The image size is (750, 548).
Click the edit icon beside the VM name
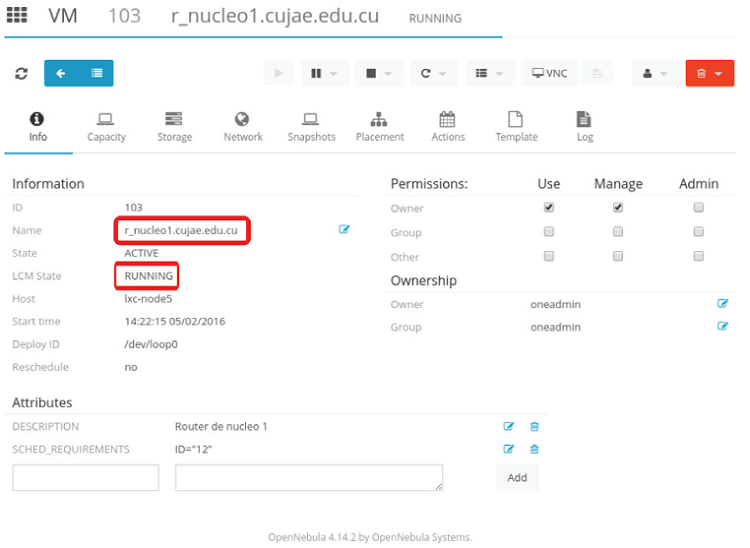click(x=344, y=230)
